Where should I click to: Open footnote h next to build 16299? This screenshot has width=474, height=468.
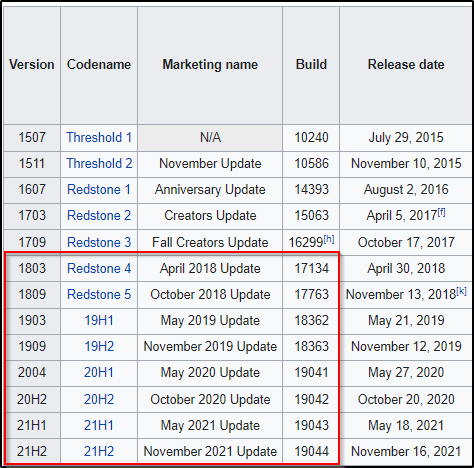coord(329,239)
